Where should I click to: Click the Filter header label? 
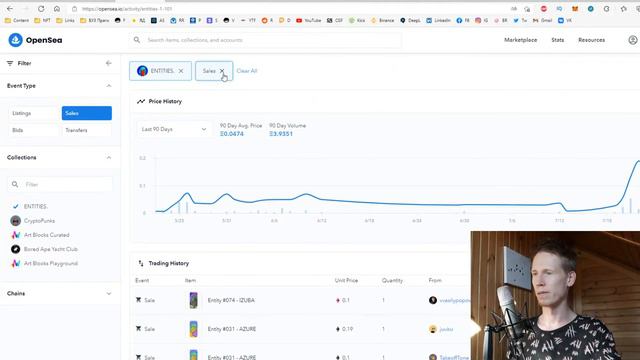24,63
